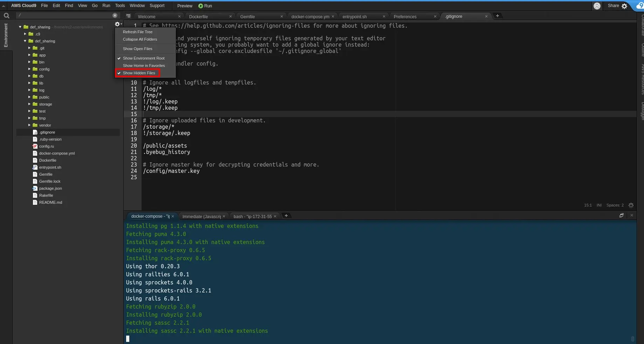Select Gemfile.lock in the file tree
The width and height of the screenshot is (644, 344).
49,181
